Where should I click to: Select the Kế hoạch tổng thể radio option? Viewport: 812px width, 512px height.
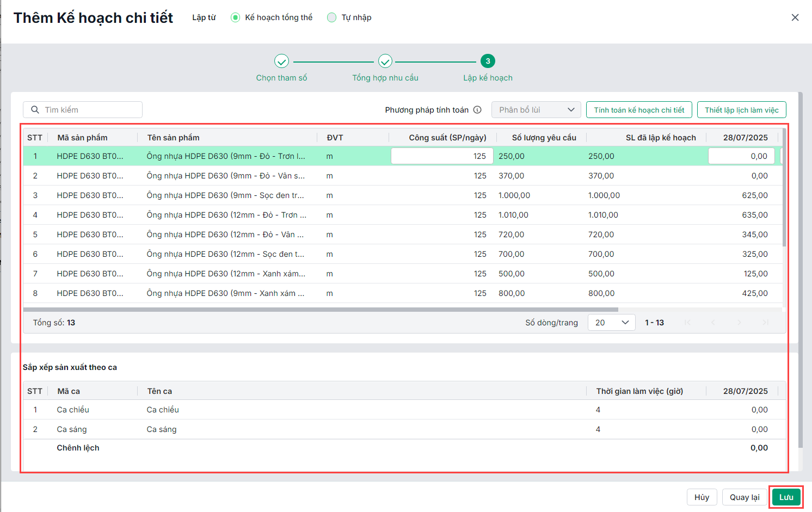click(x=235, y=17)
